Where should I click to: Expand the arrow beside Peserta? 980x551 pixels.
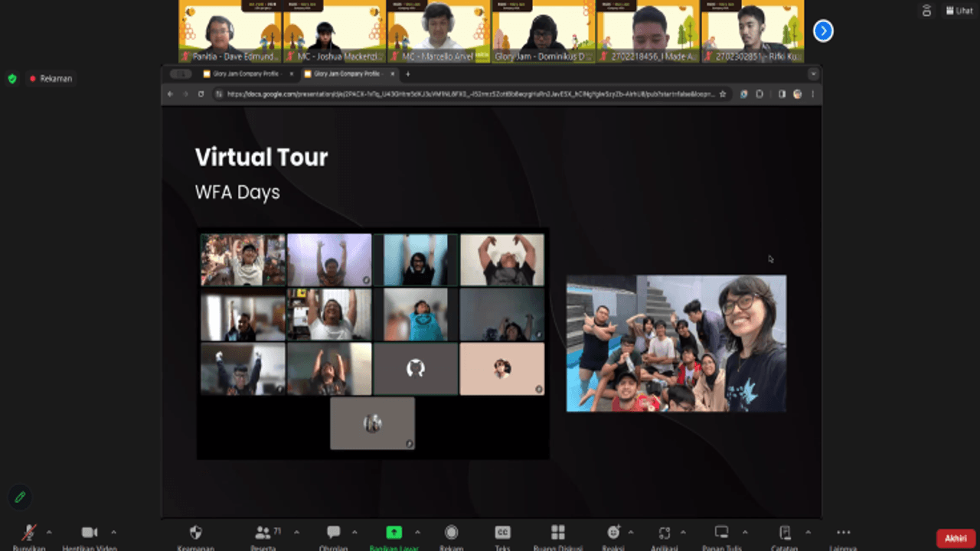click(296, 532)
